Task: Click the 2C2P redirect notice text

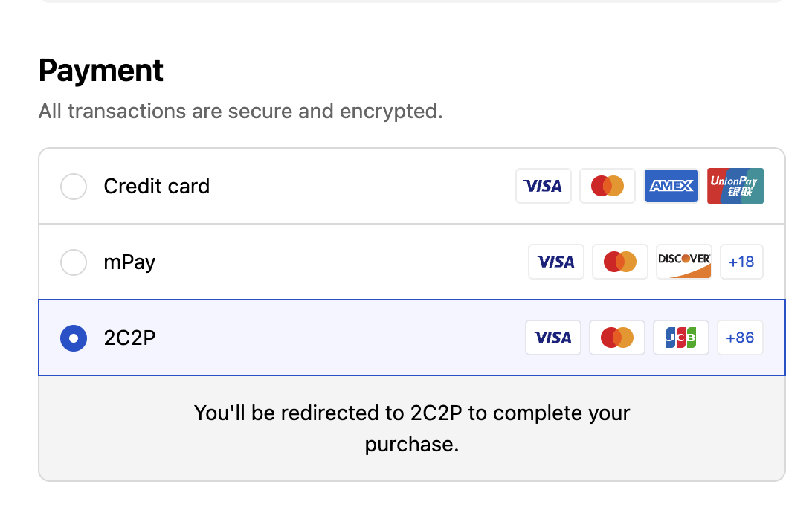Action: coord(412,428)
